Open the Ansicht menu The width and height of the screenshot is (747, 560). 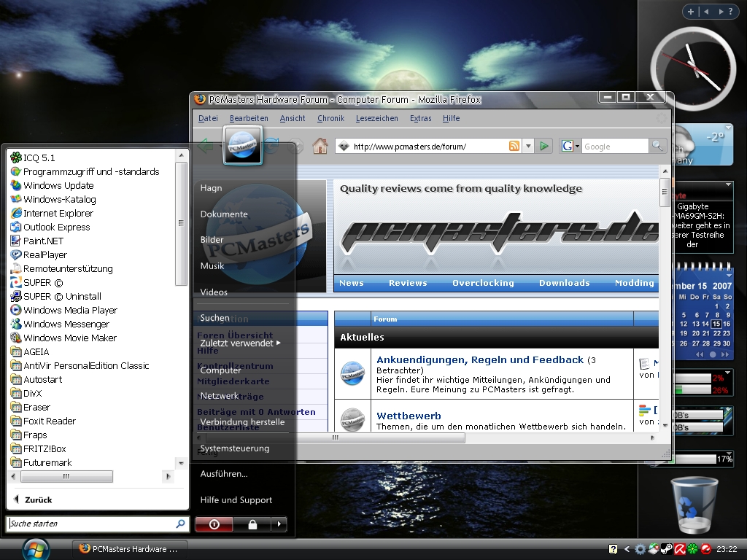pyautogui.click(x=293, y=118)
